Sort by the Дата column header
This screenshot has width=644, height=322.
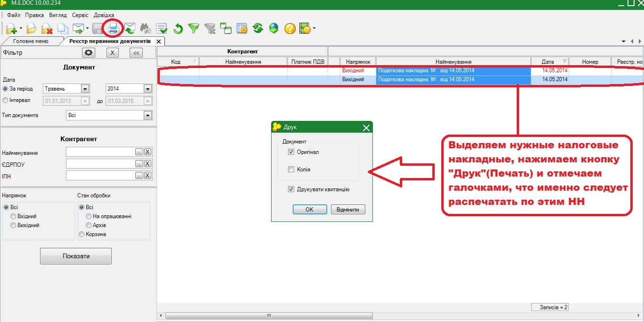(550, 61)
